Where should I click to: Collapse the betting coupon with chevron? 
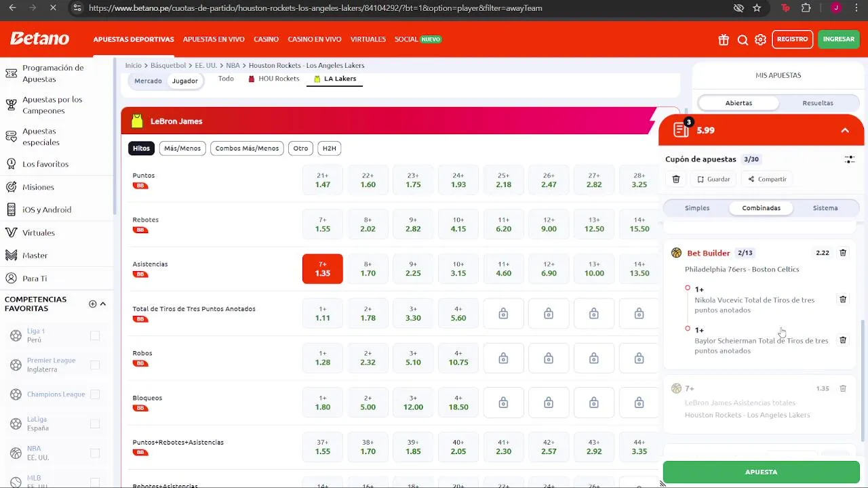845,130
